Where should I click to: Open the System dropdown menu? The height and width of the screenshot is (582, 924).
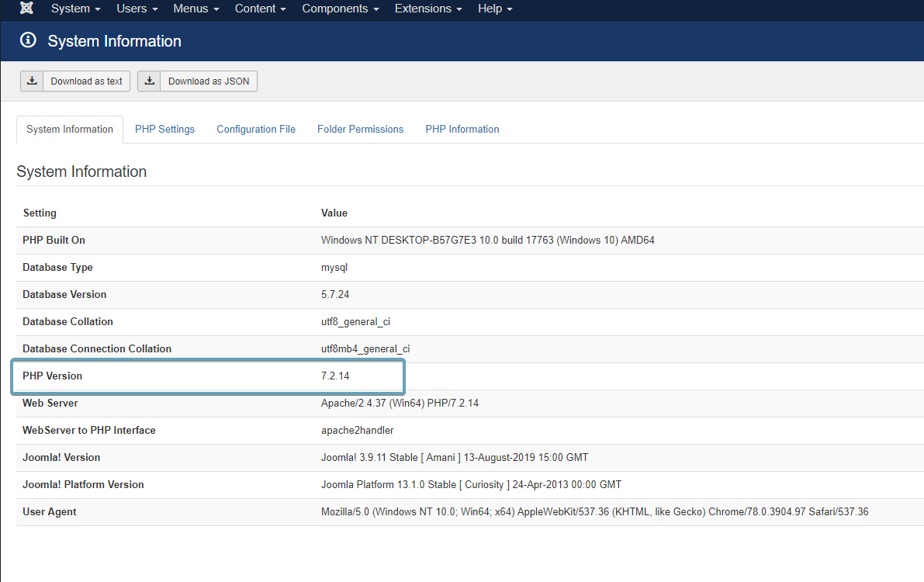(75, 9)
